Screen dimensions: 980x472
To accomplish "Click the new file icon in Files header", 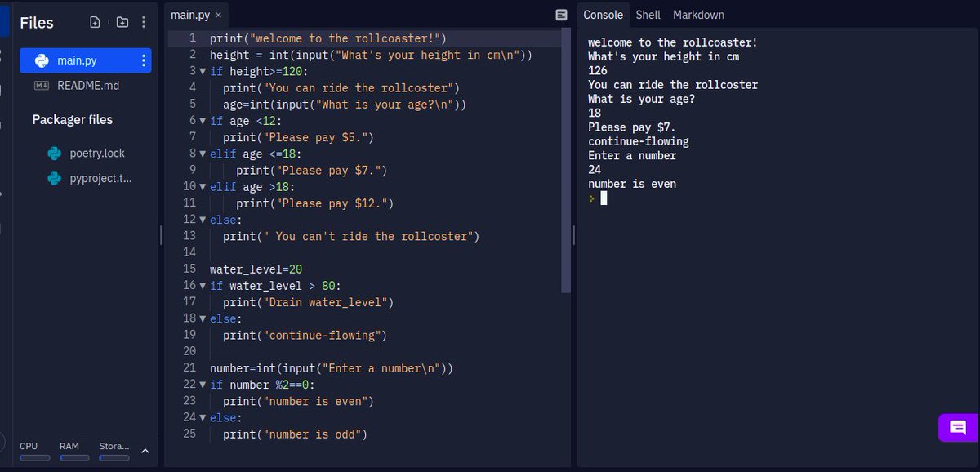I will tap(96, 22).
